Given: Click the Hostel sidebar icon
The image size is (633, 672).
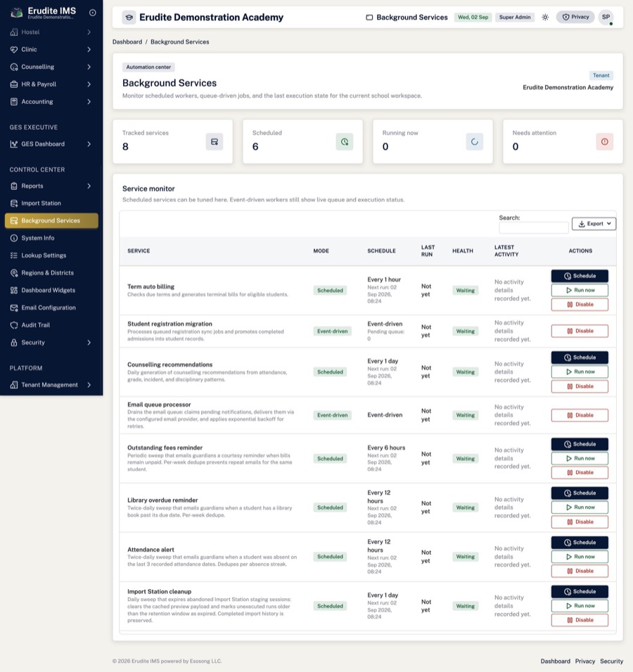Looking at the screenshot, I should coord(13,32).
